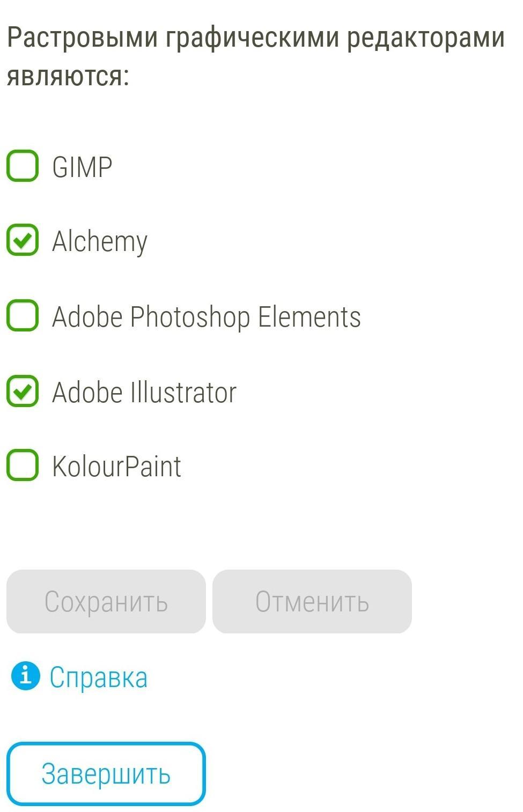Click the question heading 'Растровыми графическими редакторами'
Viewport: 523px width, 812px height.
pos(255,38)
